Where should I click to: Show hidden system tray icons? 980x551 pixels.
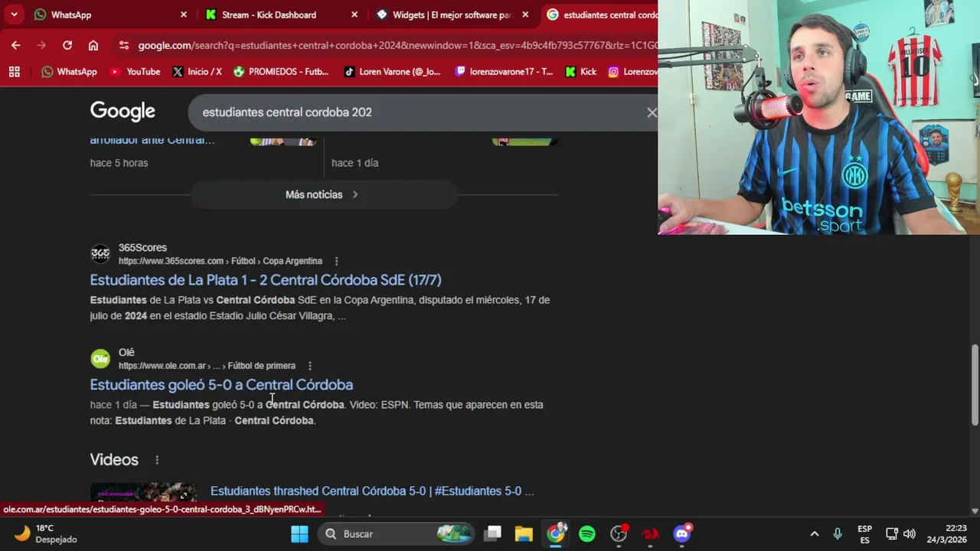tap(815, 533)
